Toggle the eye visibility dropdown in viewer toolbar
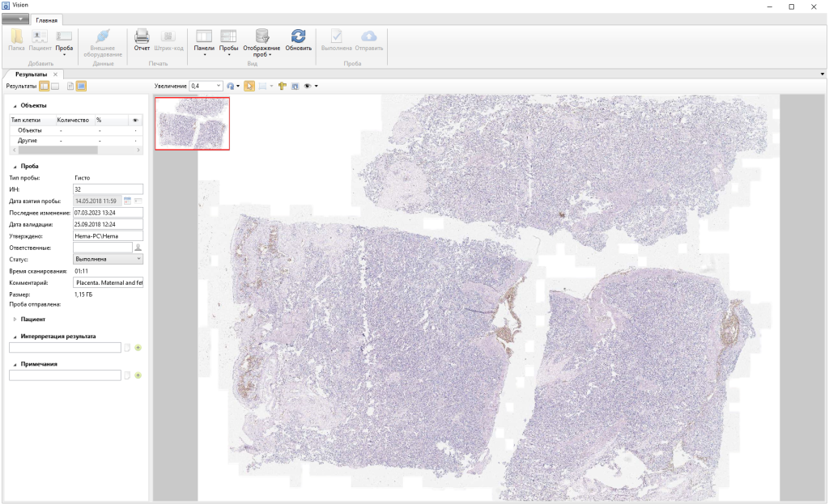Viewport: 829px width, 504px height. pos(309,86)
